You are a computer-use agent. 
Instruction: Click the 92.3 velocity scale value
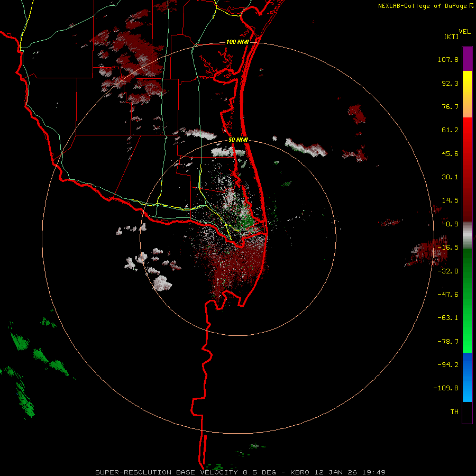pyautogui.click(x=450, y=83)
